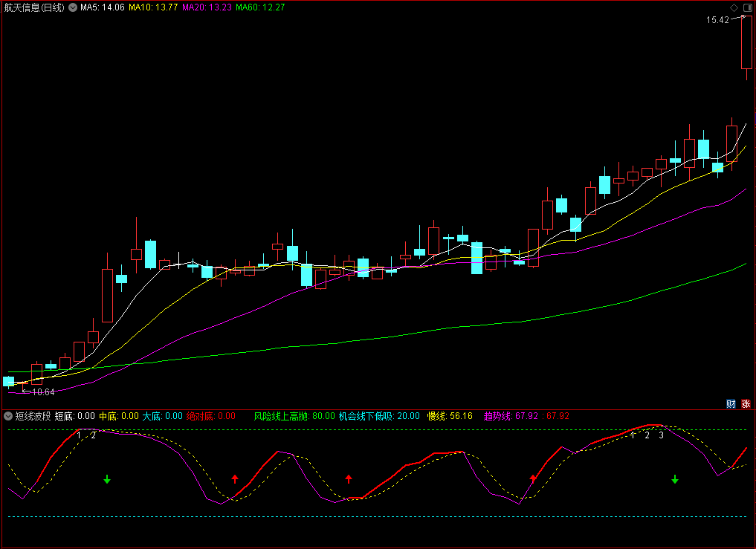Click the 中底: 0.00 value
Screen dimensions: 756x549
click(119, 416)
